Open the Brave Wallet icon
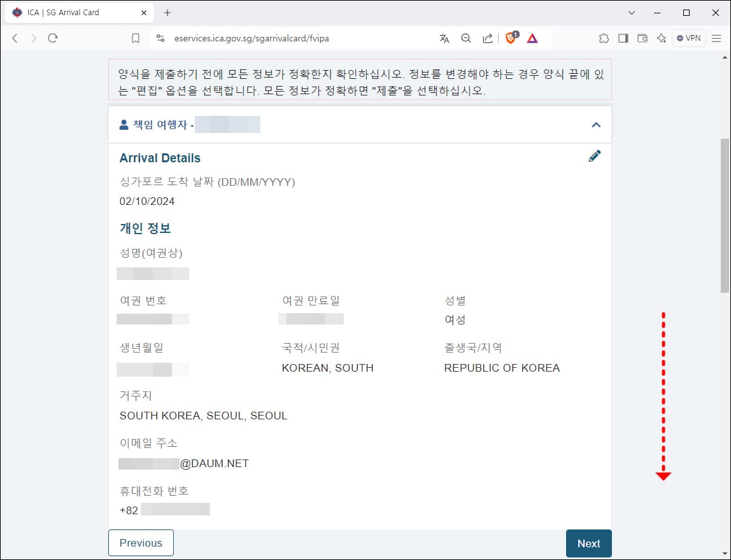This screenshot has height=560, width=731. [x=642, y=38]
